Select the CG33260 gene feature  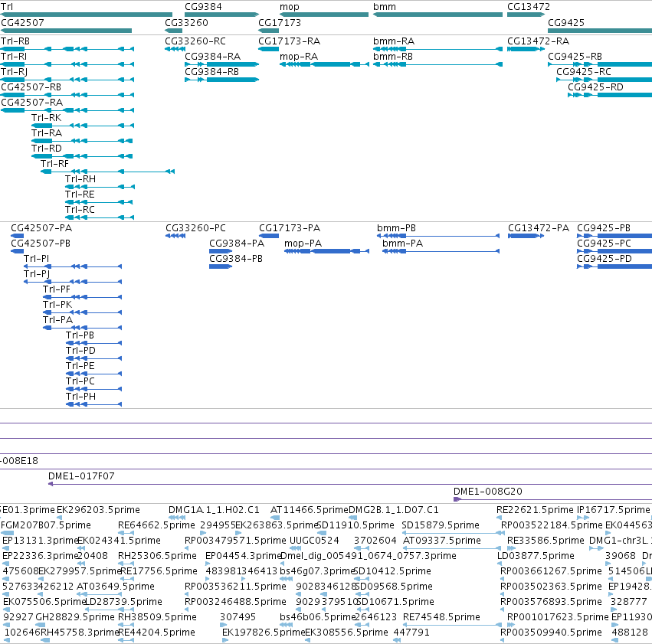pos(173,31)
